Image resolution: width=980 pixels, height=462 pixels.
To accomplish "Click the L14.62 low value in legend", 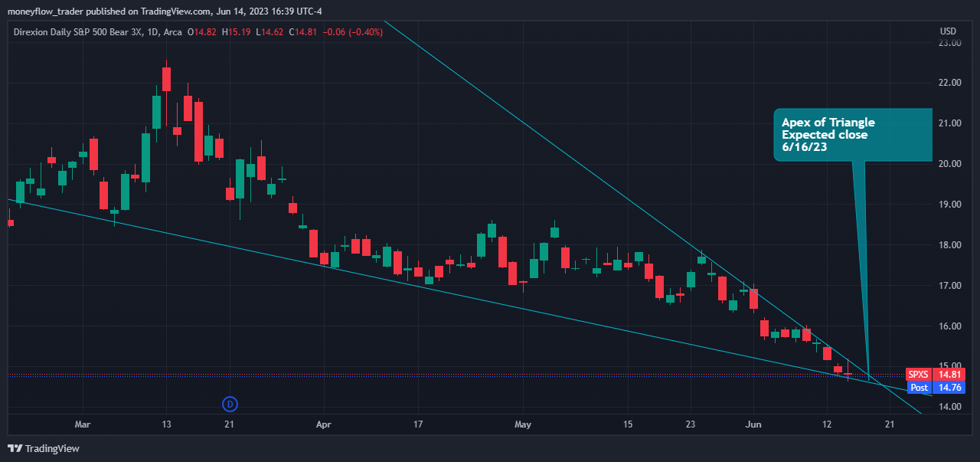I will click(x=270, y=31).
